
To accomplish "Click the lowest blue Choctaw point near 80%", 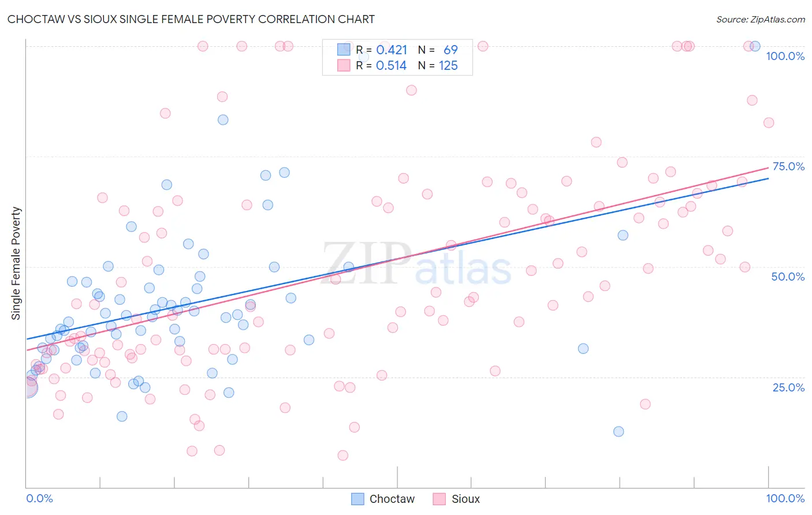I will [619, 431].
